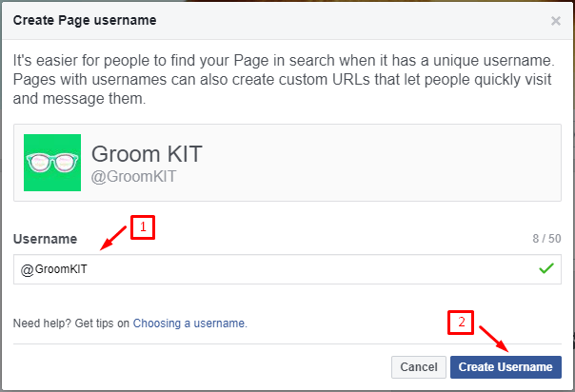Click the Create Username button
This screenshot has width=575, height=392.
point(506,367)
